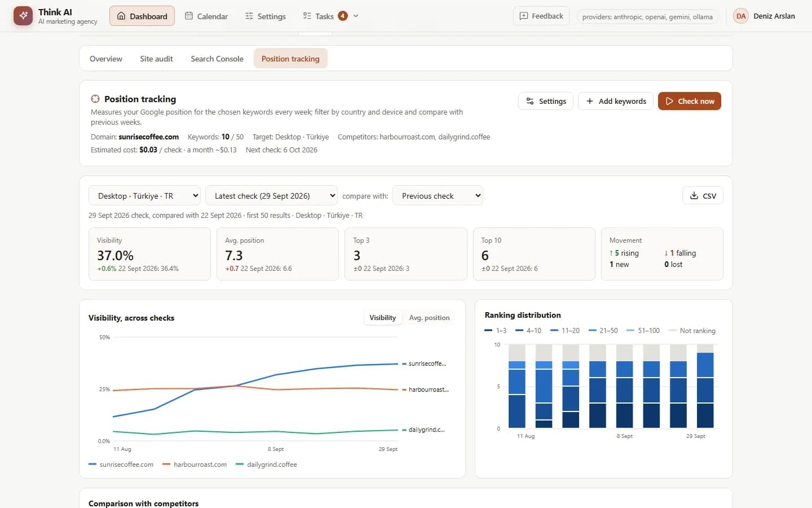Click the 5 rising movement entry
Viewport: 812px width, 508px height.
(624, 253)
